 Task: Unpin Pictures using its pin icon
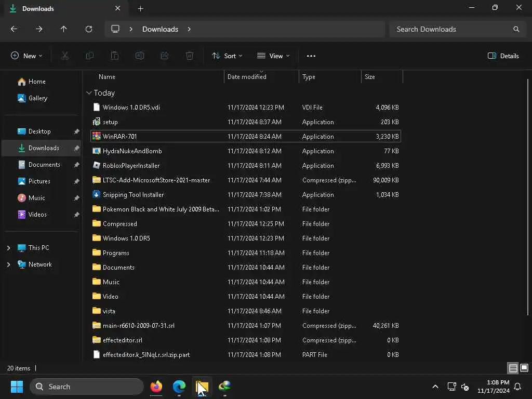tap(77, 181)
